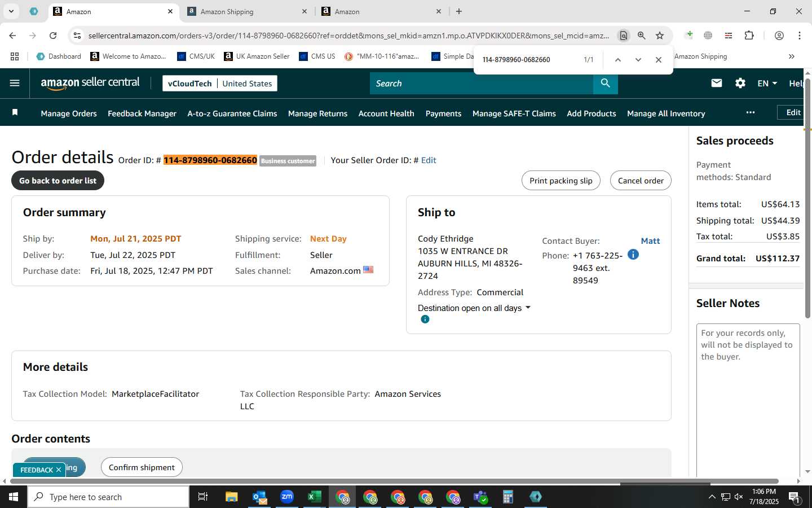The width and height of the screenshot is (812, 508).
Task: Open the Chrome profile icon
Action: click(779, 35)
